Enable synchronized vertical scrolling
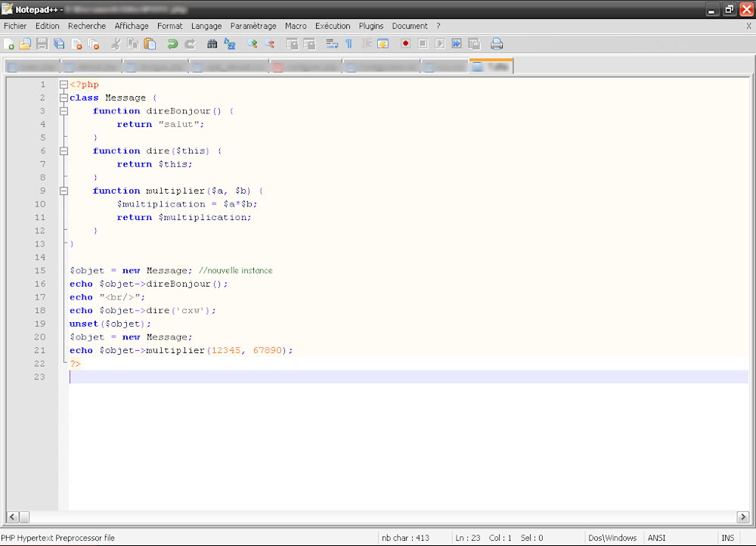The height and width of the screenshot is (546, 756). point(293,44)
